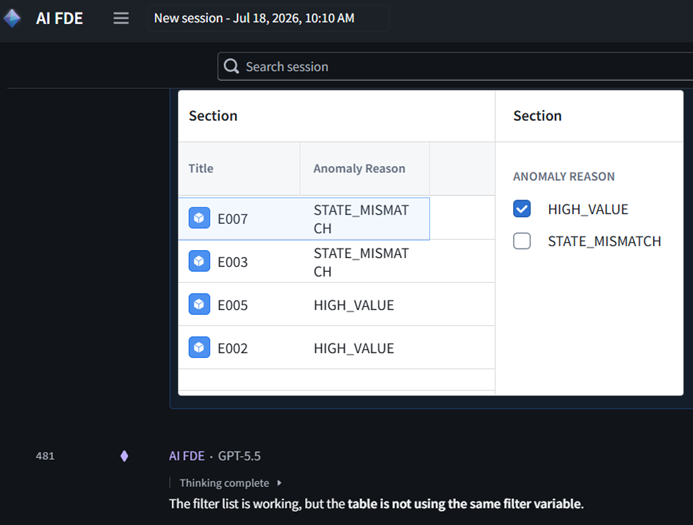
Task: Click the STATE_MISMATCH filter label
Action: point(604,241)
